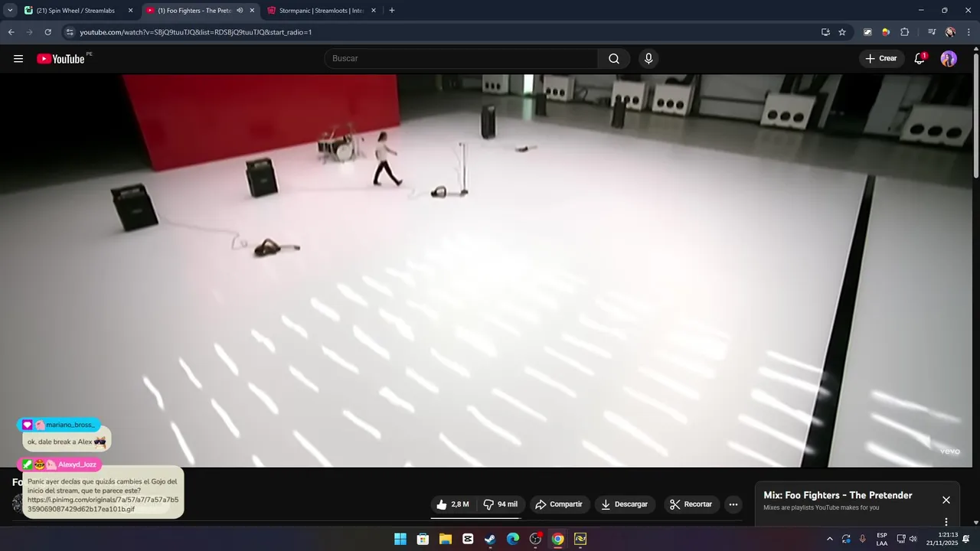980x551 pixels.
Task: Click the video player to pause
Action: [x=486, y=270]
